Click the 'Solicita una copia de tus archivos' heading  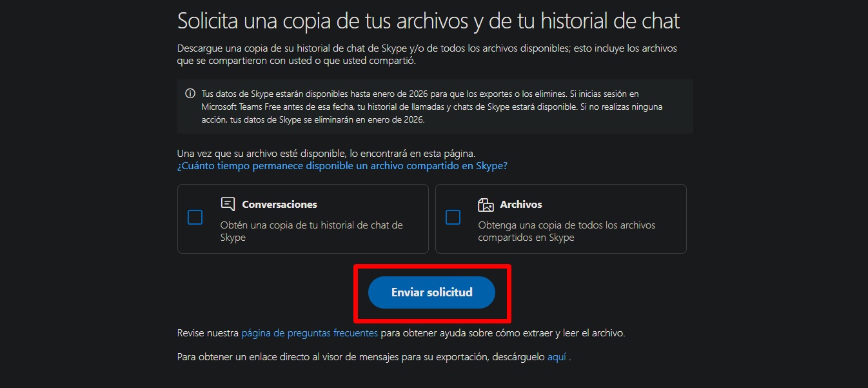coord(429,21)
